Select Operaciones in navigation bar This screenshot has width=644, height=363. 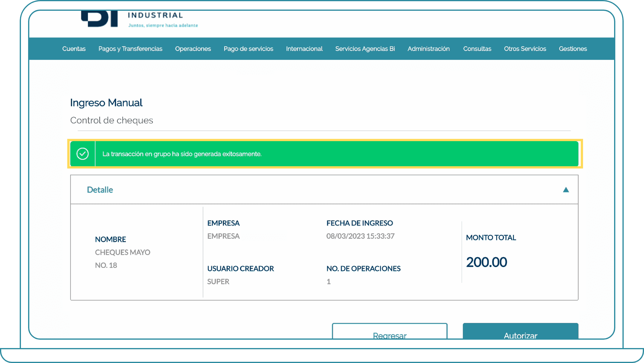[193, 49]
